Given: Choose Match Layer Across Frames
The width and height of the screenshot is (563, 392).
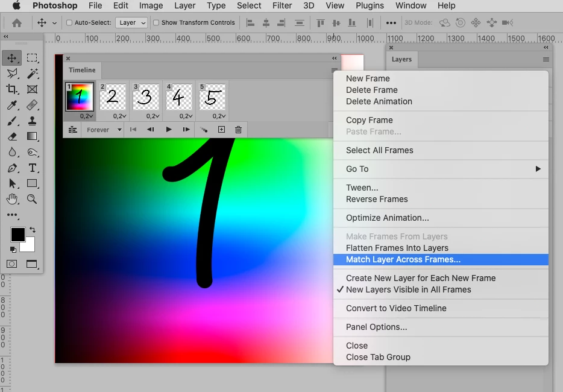Looking at the screenshot, I should point(441,259).
